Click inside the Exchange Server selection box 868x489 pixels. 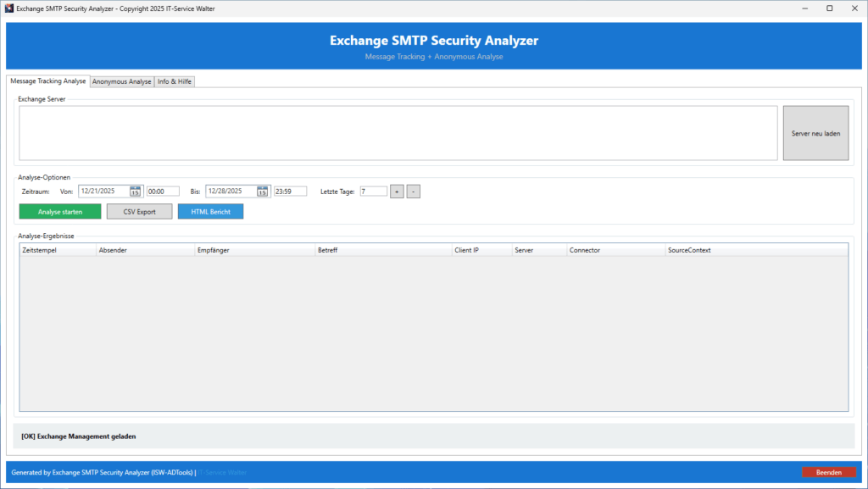(398, 133)
